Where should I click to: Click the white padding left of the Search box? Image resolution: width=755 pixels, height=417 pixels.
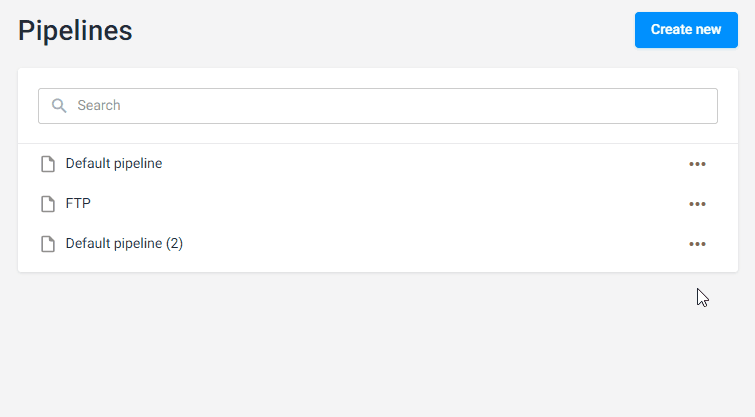[x=28, y=106]
